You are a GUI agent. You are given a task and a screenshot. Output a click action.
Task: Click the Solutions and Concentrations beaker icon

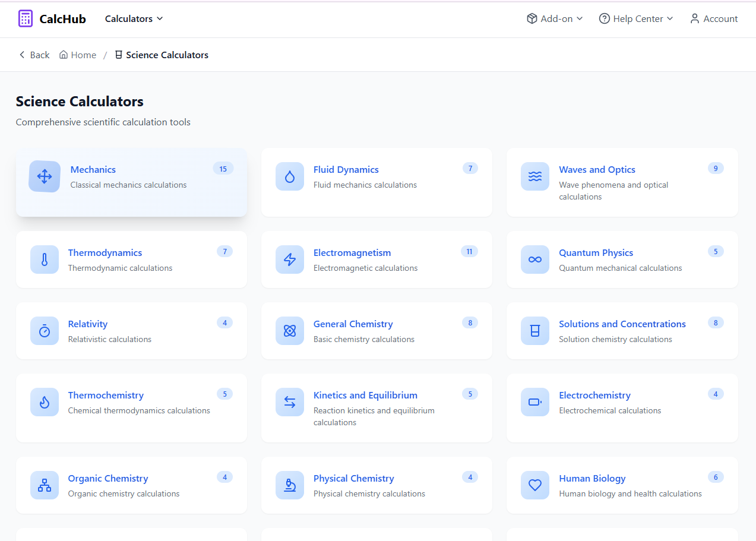coord(535,331)
